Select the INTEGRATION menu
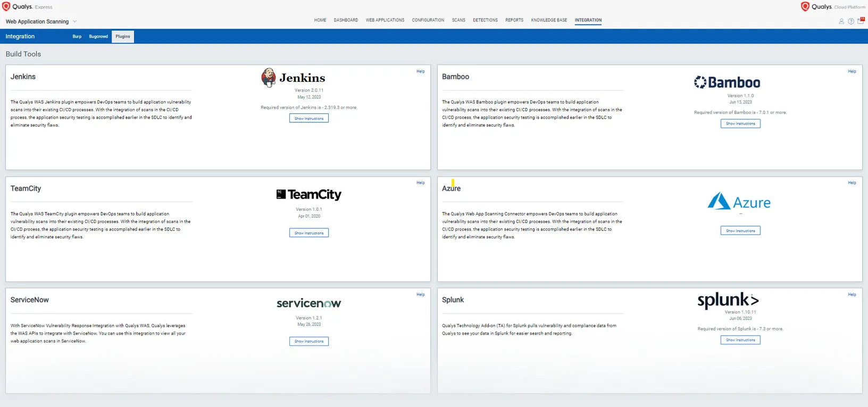 pyautogui.click(x=588, y=20)
